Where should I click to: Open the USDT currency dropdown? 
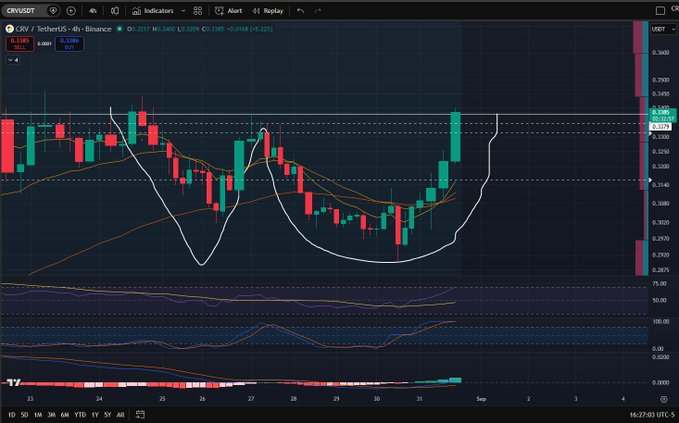coord(663,29)
